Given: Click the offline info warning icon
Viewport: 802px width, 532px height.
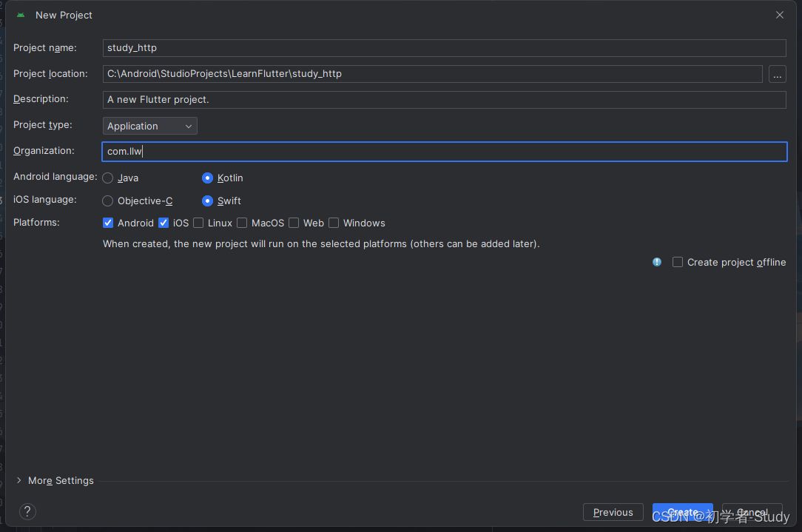Looking at the screenshot, I should pos(657,262).
